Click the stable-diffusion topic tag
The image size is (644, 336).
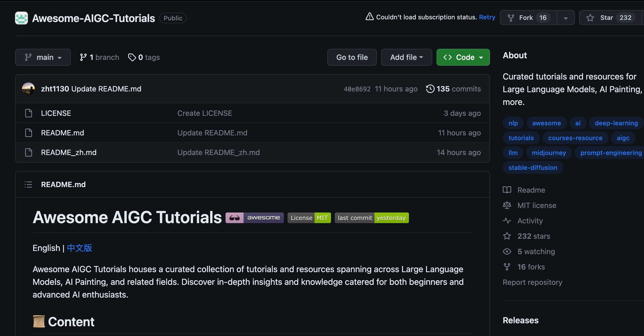pyautogui.click(x=533, y=167)
